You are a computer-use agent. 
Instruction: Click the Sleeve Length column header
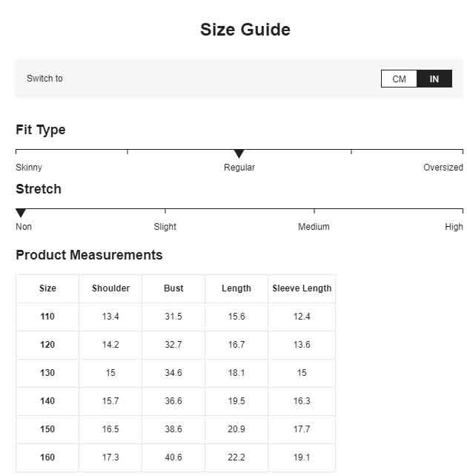pos(302,288)
